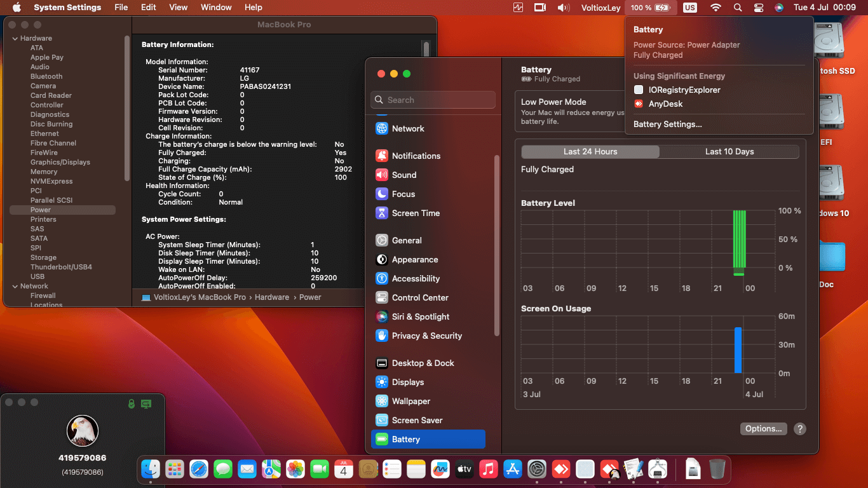Open Music from the Dock
The image size is (868, 488).
(x=489, y=470)
